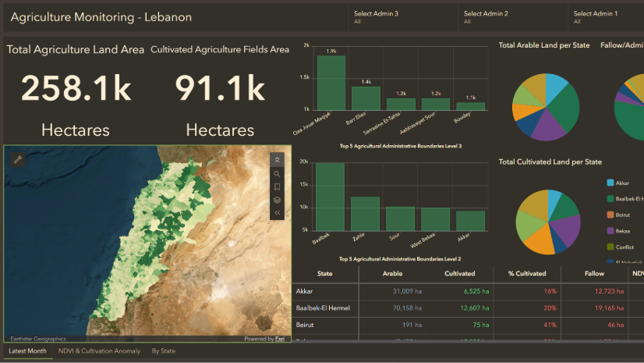
Task: Open the map layers icon
Action: point(278,200)
